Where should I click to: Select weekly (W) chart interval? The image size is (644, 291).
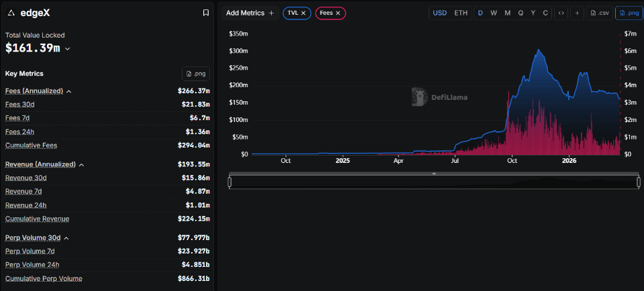point(493,13)
